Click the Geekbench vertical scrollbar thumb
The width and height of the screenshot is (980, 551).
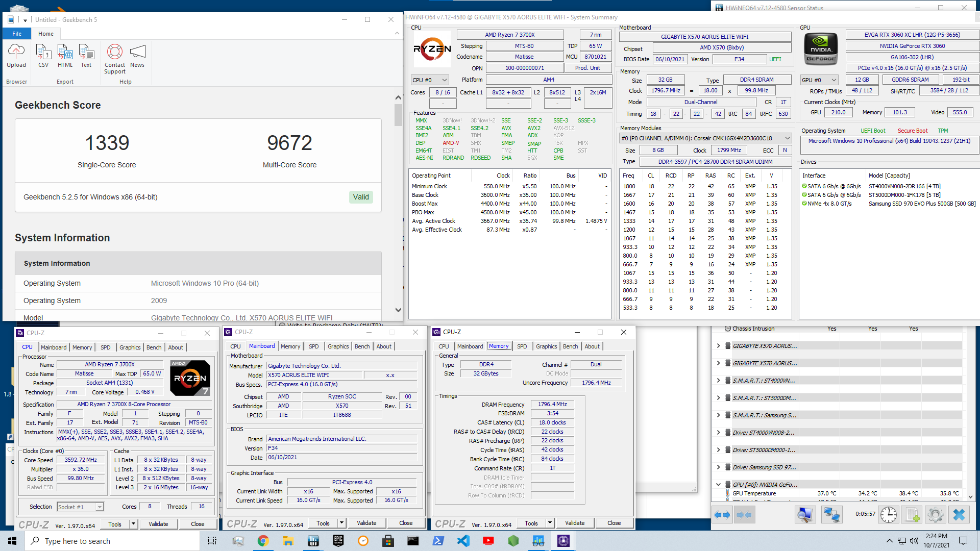[398, 115]
